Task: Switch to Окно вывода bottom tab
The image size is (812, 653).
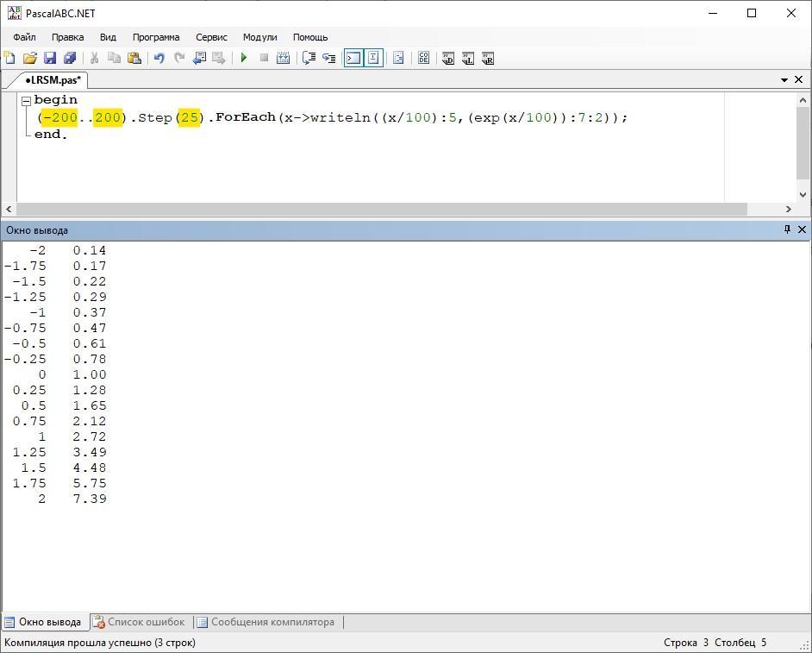Action: coord(43,622)
